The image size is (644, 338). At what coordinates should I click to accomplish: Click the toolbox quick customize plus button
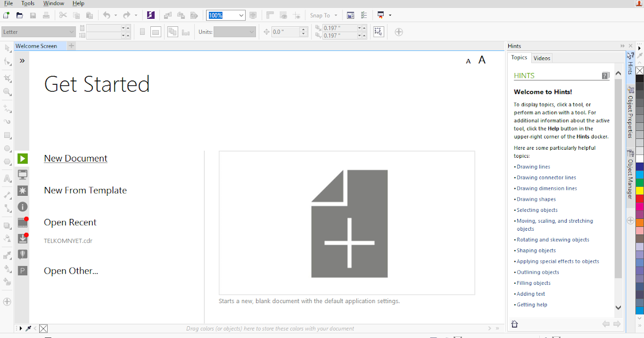[7, 302]
